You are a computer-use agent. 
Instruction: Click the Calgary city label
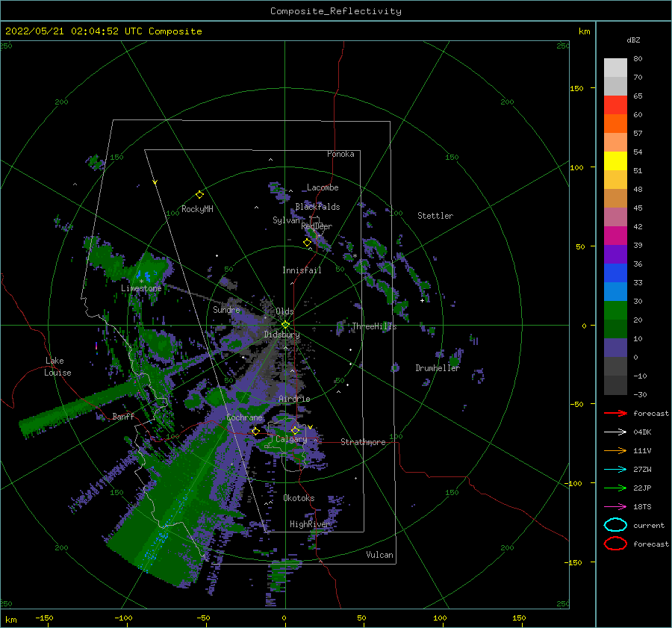291,439
